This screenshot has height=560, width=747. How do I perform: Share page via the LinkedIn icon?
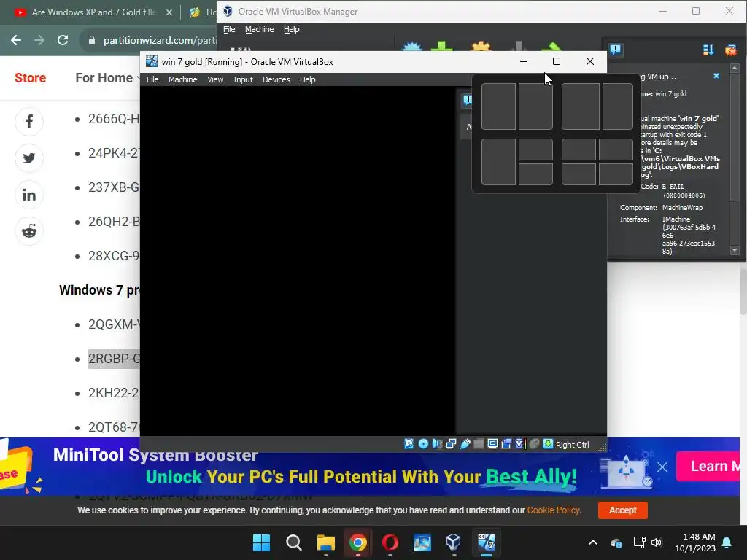(x=29, y=195)
